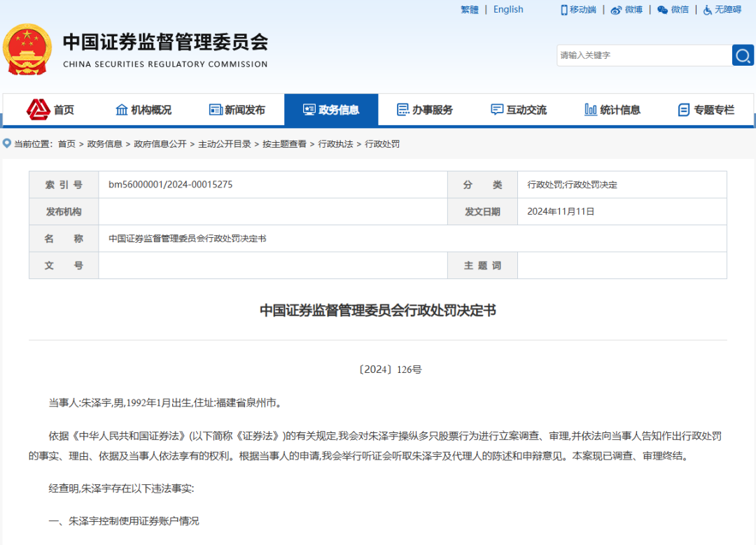
Task: Select the 政务信息 navigation tab
Action: [x=331, y=110]
